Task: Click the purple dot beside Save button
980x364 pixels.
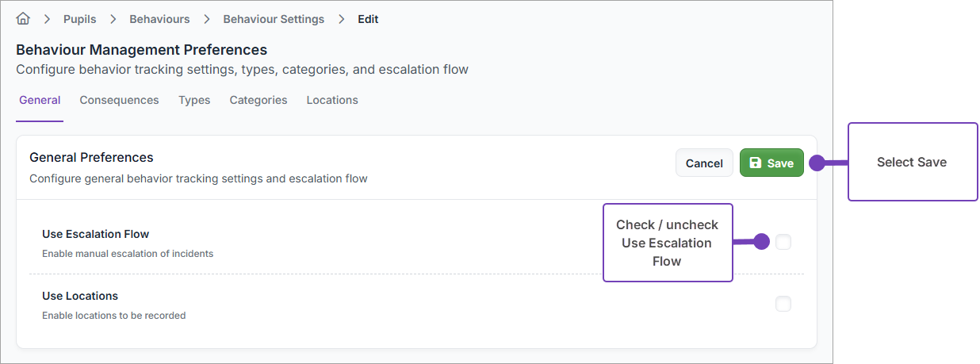Action: pyautogui.click(x=816, y=163)
